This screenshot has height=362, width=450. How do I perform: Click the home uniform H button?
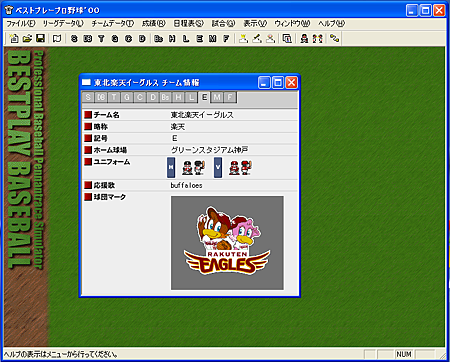coord(171,167)
